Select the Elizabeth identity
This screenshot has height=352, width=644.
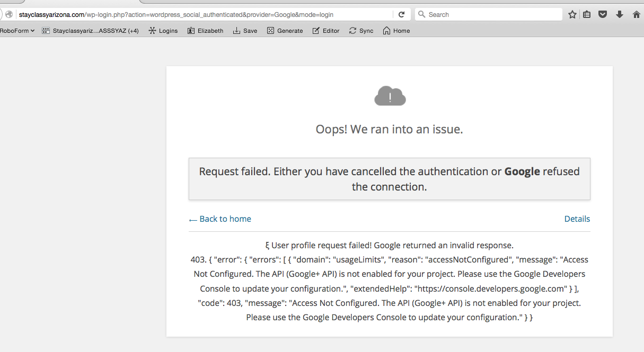click(x=205, y=31)
